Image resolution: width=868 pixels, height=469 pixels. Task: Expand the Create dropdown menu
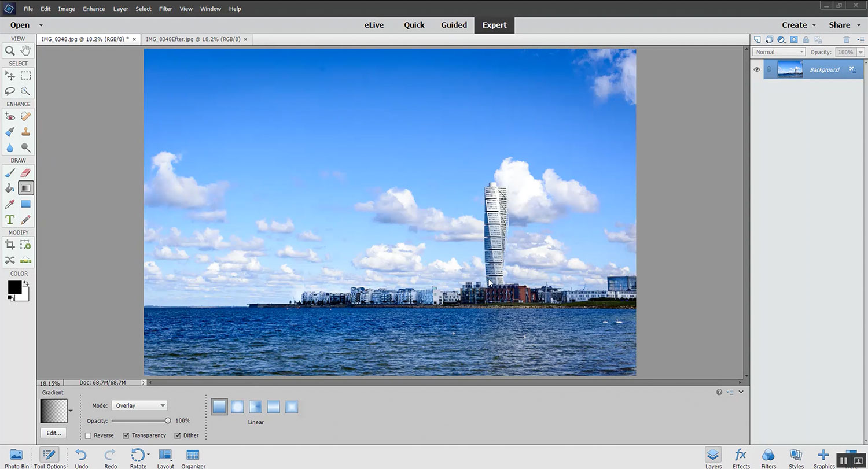pos(799,25)
